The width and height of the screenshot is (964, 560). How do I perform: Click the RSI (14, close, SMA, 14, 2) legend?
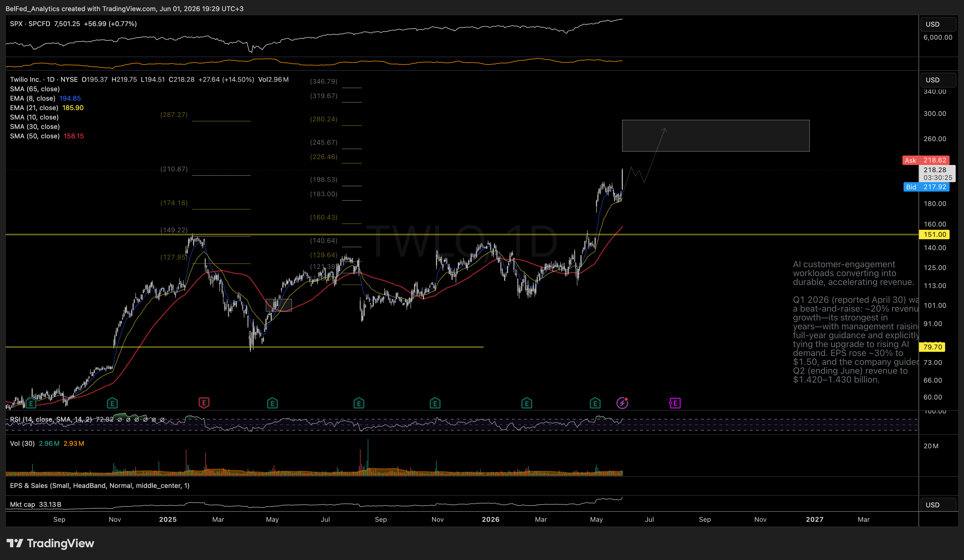(x=51, y=419)
